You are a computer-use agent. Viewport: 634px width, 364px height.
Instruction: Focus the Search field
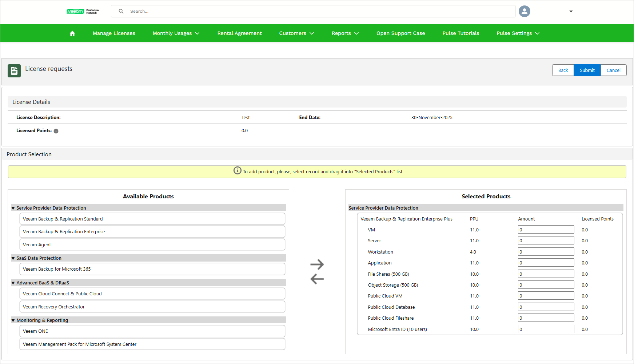pyautogui.click(x=313, y=11)
